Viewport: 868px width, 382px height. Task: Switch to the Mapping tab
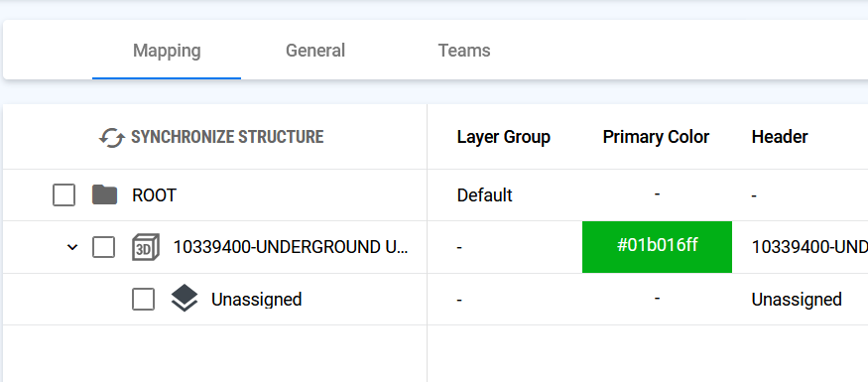[x=167, y=51]
